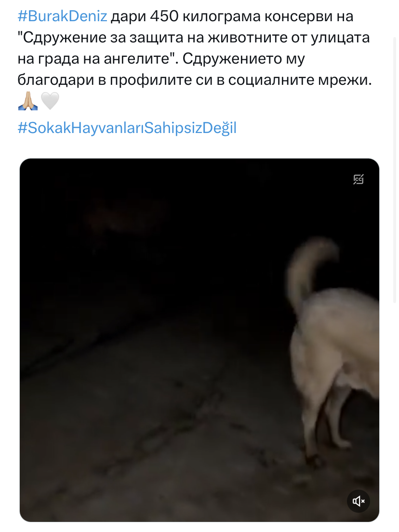The width and height of the screenshot is (399, 532).
Task: Toggle closed captions with the CC icon
Action: click(x=359, y=179)
